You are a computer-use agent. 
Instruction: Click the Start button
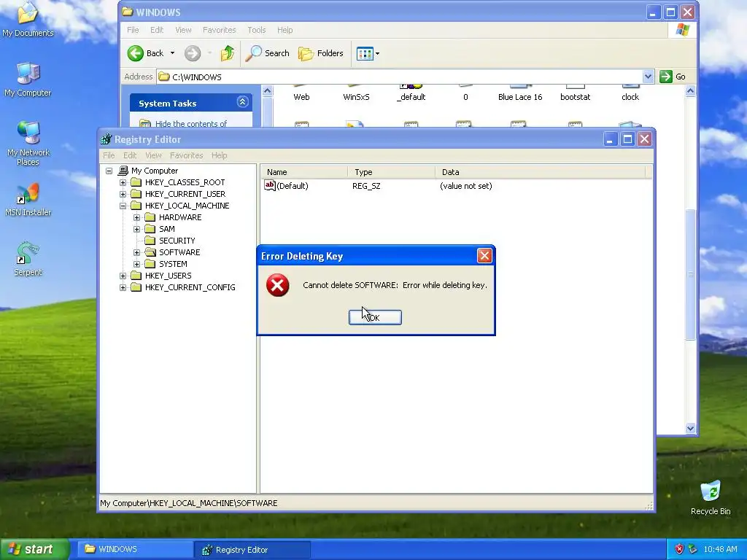pyautogui.click(x=34, y=550)
